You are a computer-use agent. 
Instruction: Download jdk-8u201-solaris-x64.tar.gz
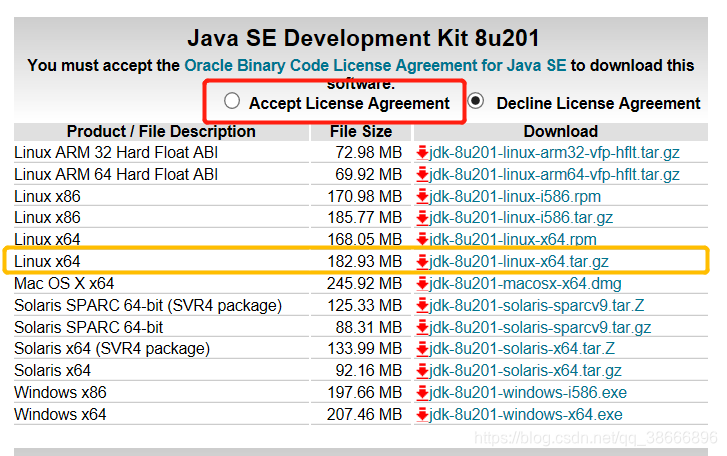pos(525,371)
